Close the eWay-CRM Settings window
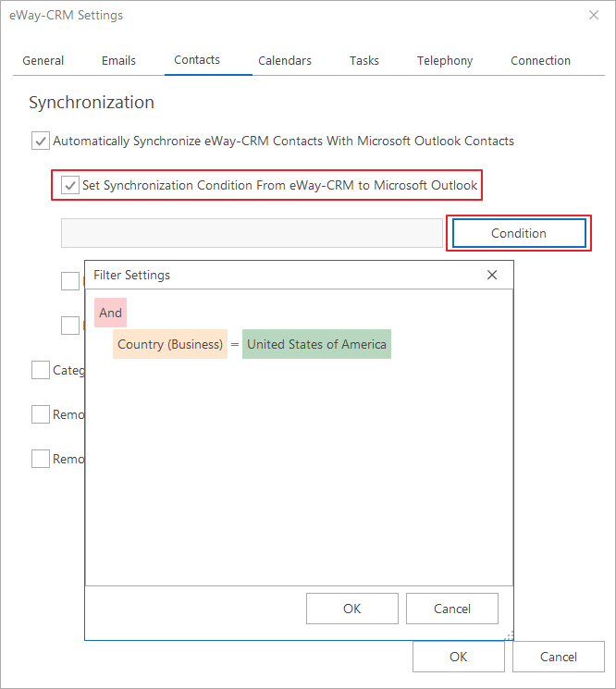Viewport: 616px width, 689px height. pos(594,15)
